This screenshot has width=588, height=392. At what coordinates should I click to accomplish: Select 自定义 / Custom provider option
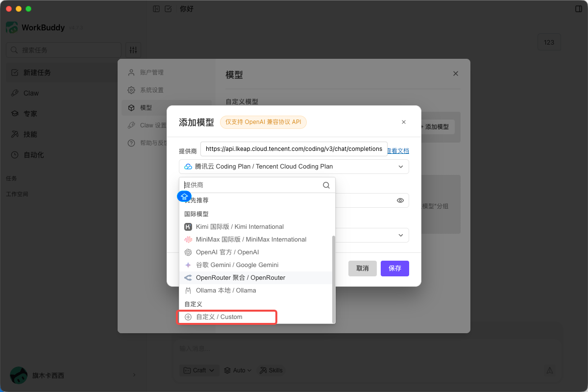click(227, 317)
